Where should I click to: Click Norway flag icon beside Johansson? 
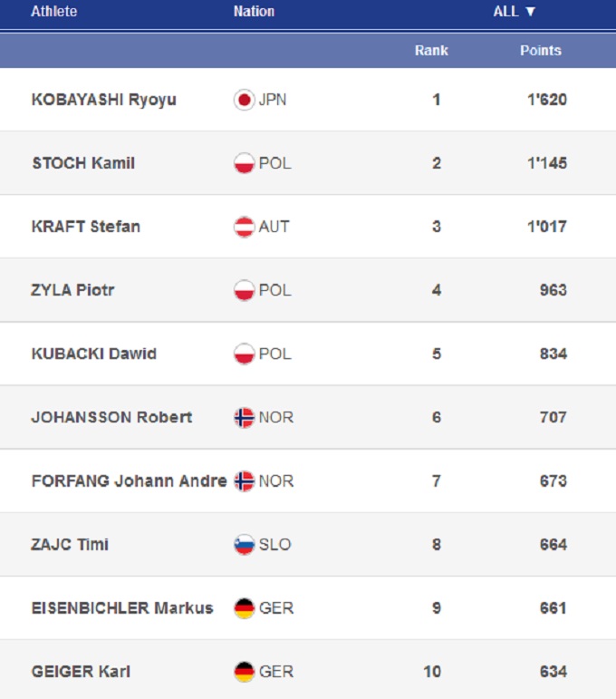244,417
